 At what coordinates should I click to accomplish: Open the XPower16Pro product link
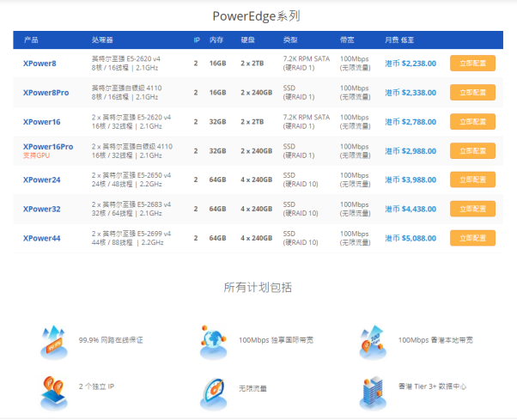coord(48,147)
